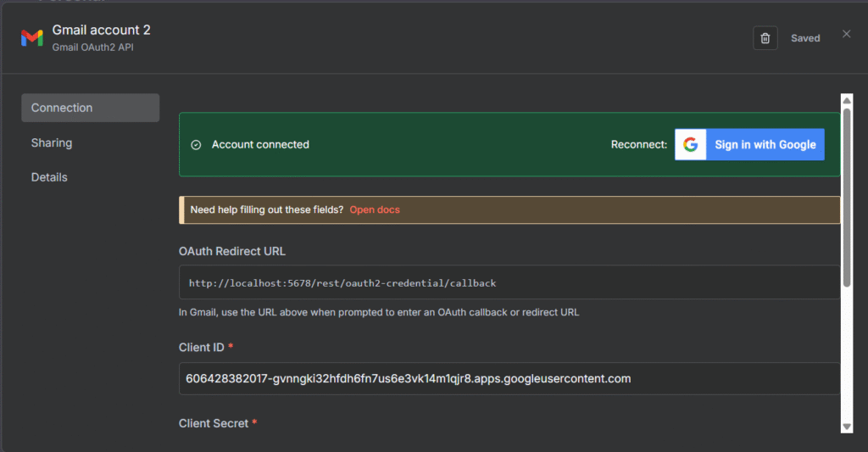This screenshot has width=868, height=452.
Task: Open the Connection tab
Action: 90,108
